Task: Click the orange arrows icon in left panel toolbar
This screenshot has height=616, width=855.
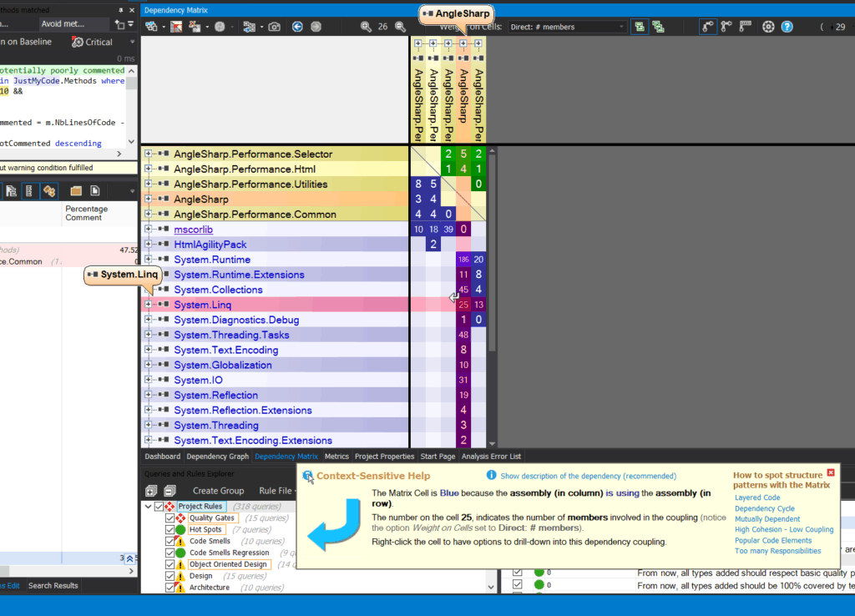Action: point(49,191)
